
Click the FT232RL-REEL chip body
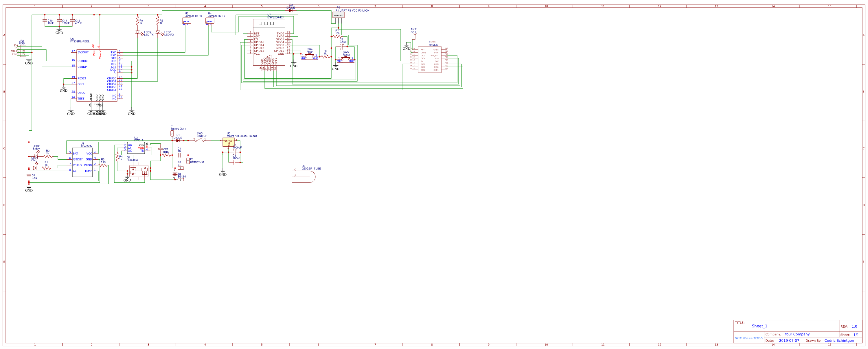coord(96,75)
